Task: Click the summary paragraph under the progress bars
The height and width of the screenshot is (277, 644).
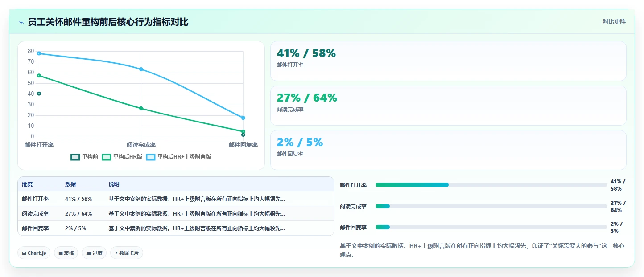Action: pos(482,251)
